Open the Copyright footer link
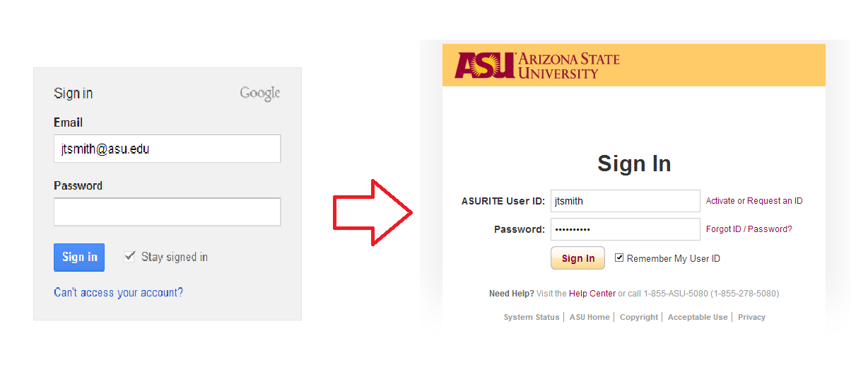The image size is (868, 392). click(639, 318)
